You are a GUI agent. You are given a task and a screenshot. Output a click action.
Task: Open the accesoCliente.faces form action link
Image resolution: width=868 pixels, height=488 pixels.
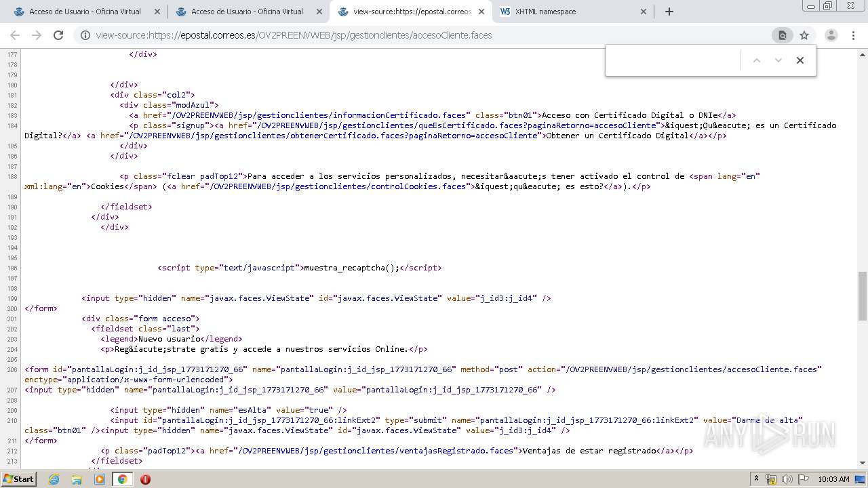pyautogui.click(x=691, y=369)
